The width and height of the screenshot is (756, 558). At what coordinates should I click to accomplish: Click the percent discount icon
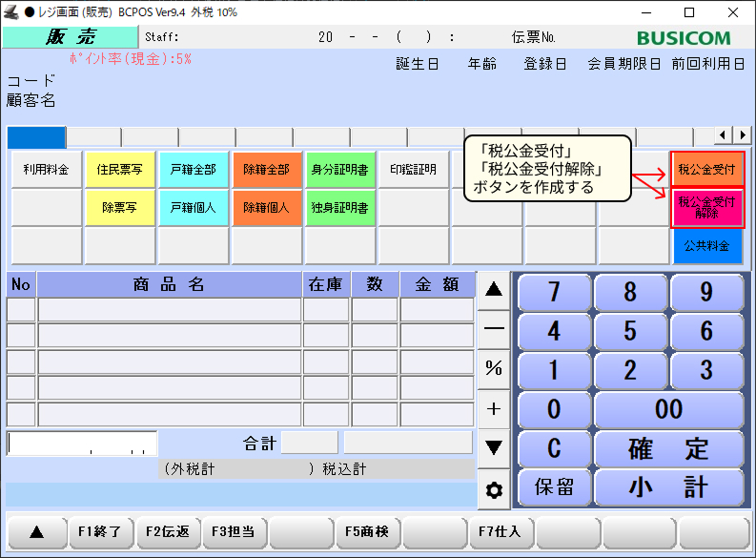click(494, 368)
